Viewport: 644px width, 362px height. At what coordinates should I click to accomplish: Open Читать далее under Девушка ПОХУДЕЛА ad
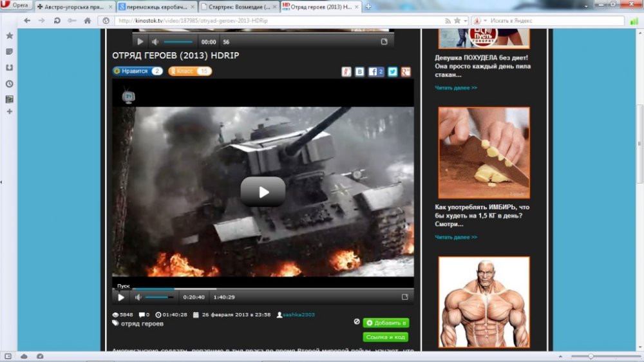pos(456,88)
